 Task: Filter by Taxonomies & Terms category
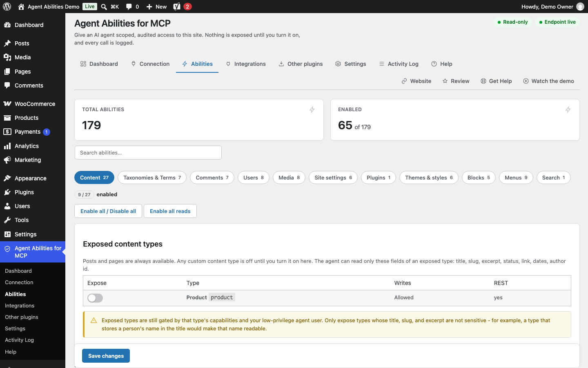pyautogui.click(x=152, y=177)
